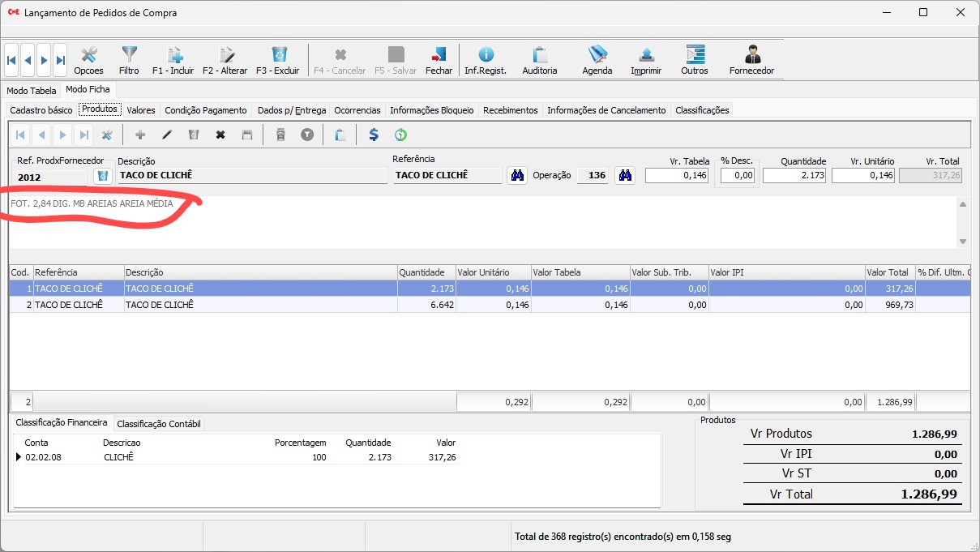Screen dimensions: 980x552
Task: Open the Fornecedor supplier icon
Action: (x=751, y=60)
